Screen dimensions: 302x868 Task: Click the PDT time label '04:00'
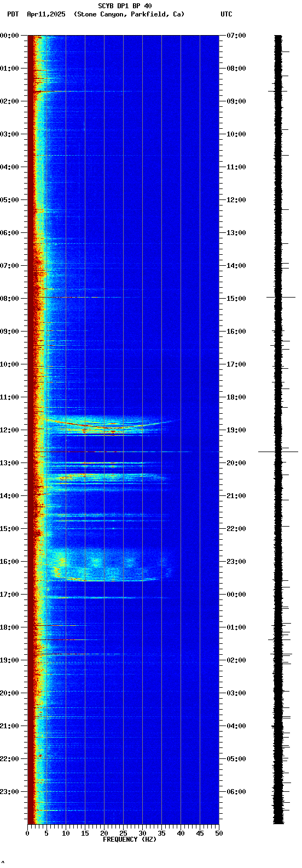pyautogui.click(x=10, y=167)
